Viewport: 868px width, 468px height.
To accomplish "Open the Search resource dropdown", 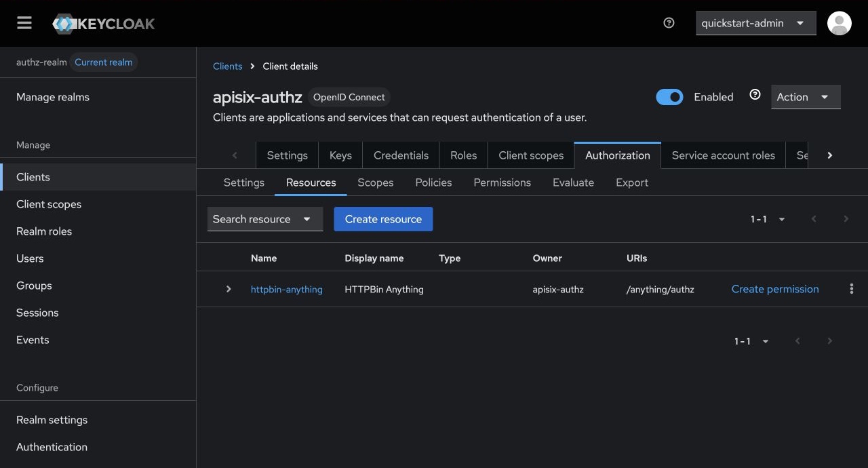I will click(x=265, y=219).
